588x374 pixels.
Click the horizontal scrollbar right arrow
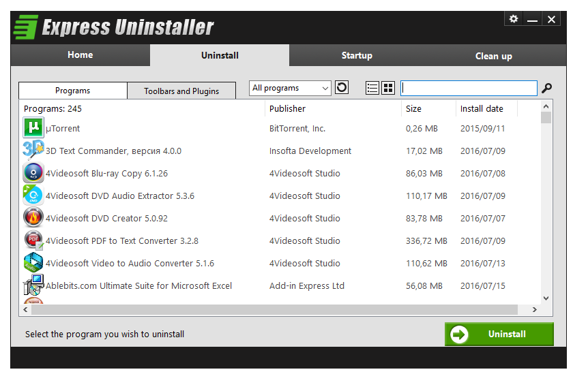pos(534,309)
